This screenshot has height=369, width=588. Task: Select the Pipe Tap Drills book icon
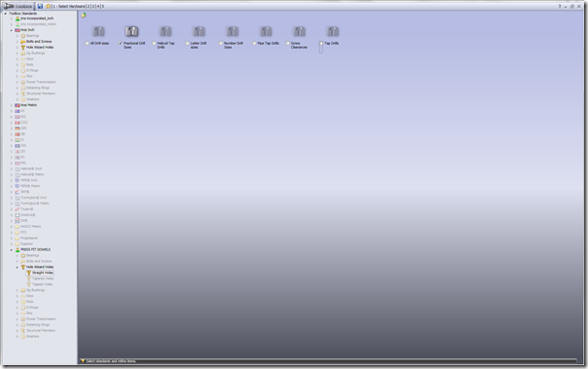pos(266,31)
